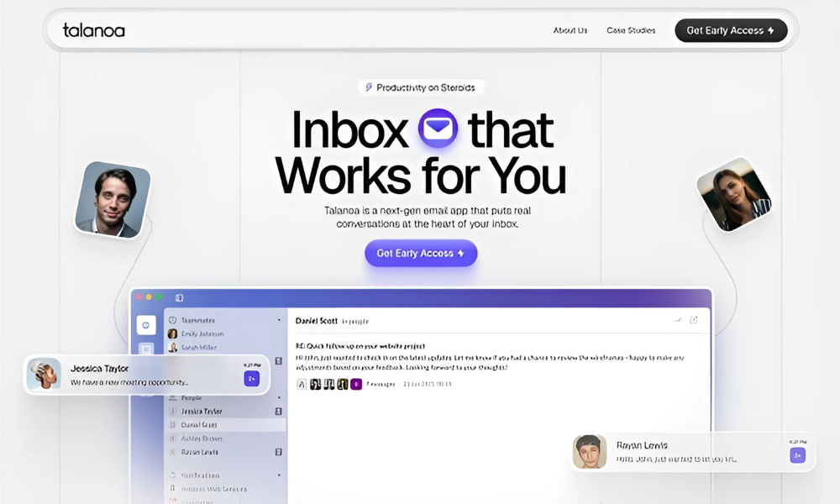Click the round chat icon in app sidebar
This screenshot has width=840, height=504.
tap(146, 324)
